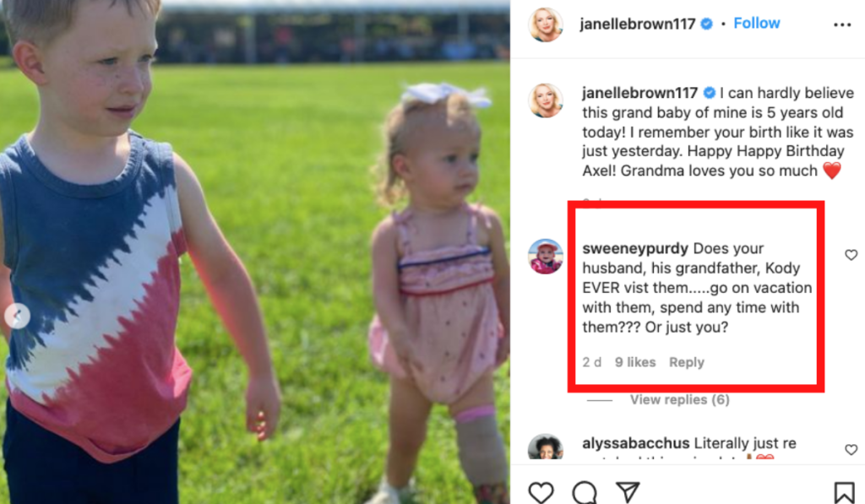Click sweeneypurdy's avatar thumbnail
Screen dimensions: 865x504
(x=545, y=256)
